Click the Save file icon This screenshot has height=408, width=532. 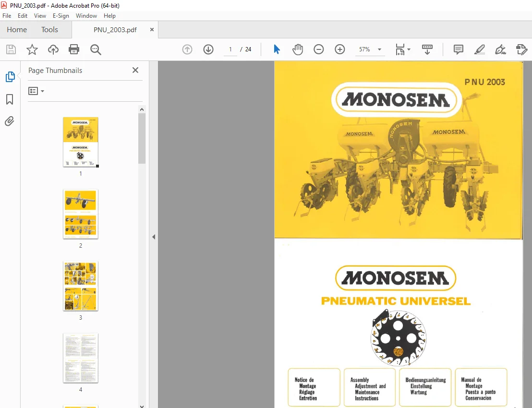(x=11, y=49)
